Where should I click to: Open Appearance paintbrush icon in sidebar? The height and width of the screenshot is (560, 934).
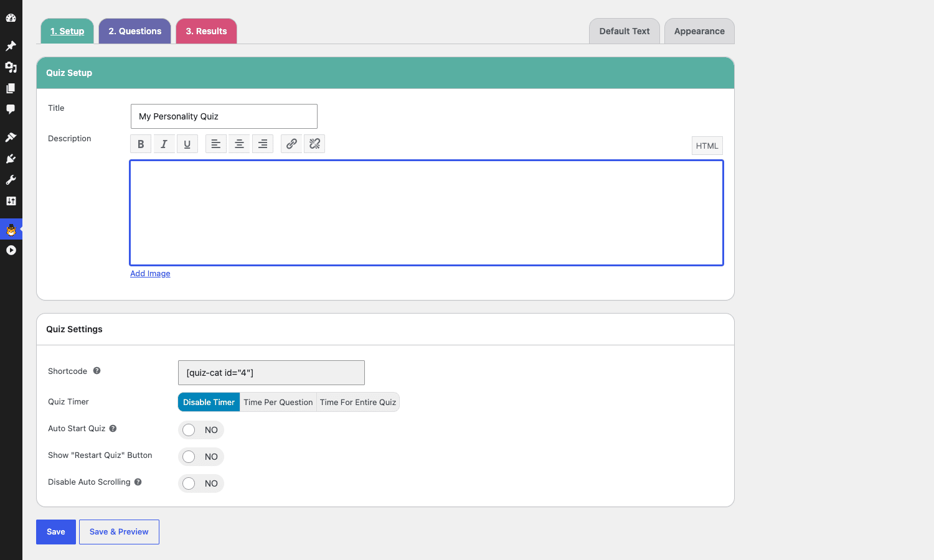pos(11,138)
